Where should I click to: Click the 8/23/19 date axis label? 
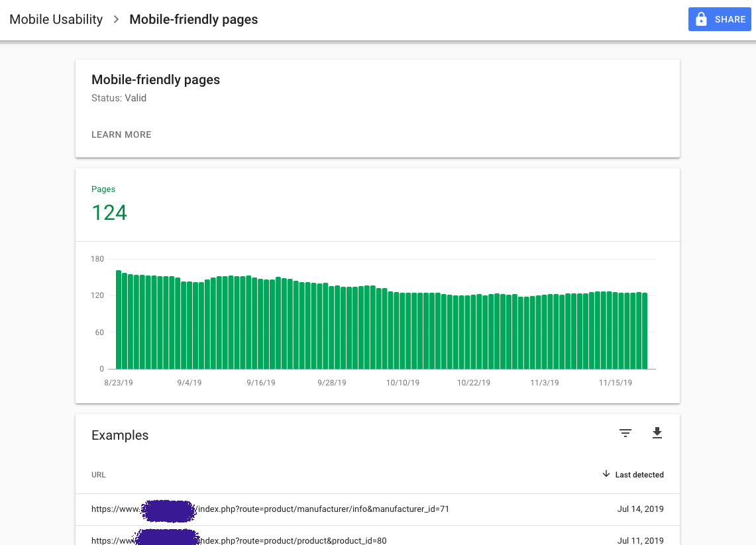(x=119, y=383)
